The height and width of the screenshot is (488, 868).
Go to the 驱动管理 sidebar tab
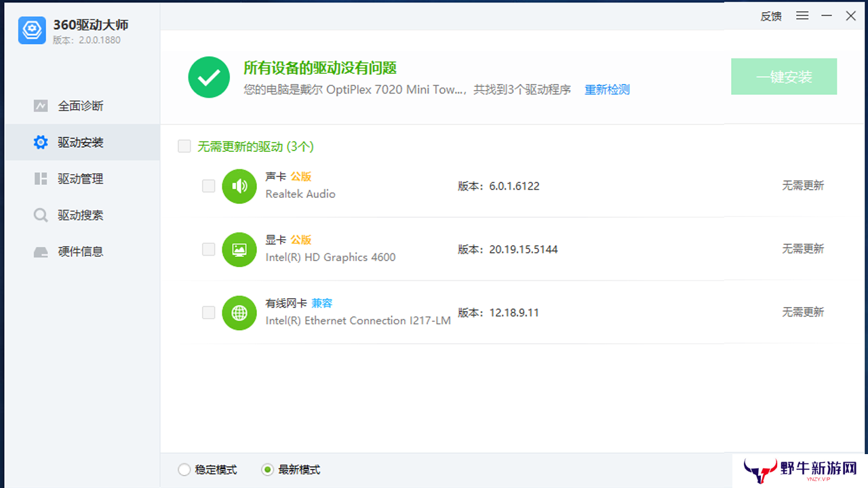tap(82, 179)
